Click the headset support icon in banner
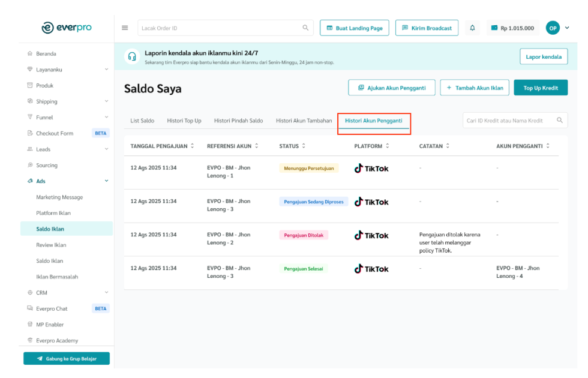 point(131,57)
